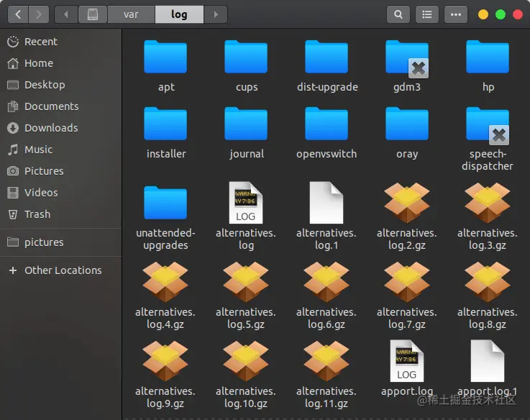
Task: Go forward with the right chevron button
Action: (39, 14)
